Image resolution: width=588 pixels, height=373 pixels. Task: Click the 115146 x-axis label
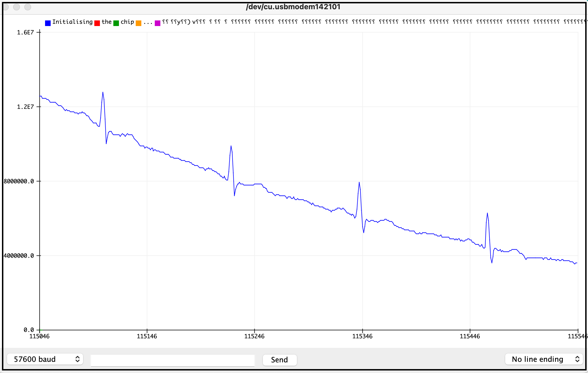click(147, 336)
